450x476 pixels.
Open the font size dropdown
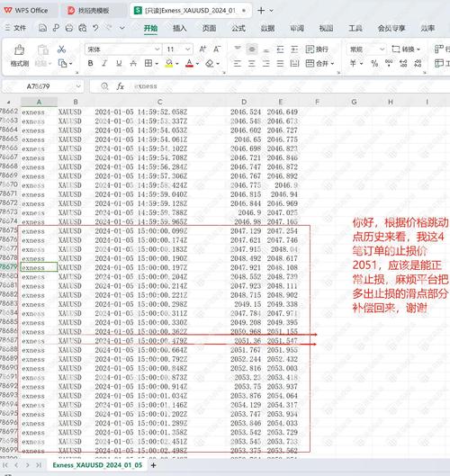click(x=188, y=49)
